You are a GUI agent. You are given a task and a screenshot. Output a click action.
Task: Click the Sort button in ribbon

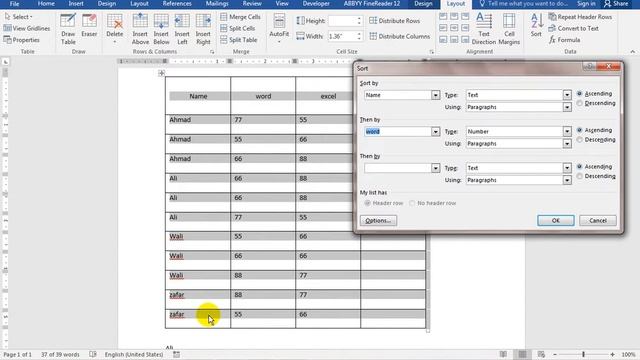tap(536, 25)
